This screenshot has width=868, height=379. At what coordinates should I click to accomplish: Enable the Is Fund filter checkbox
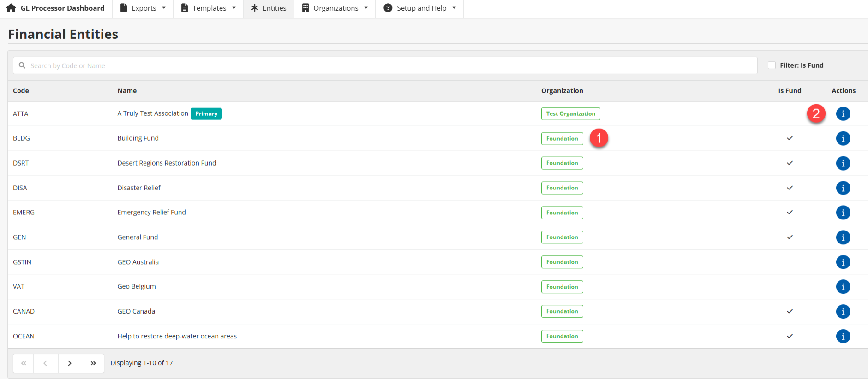click(x=772, y=65)
